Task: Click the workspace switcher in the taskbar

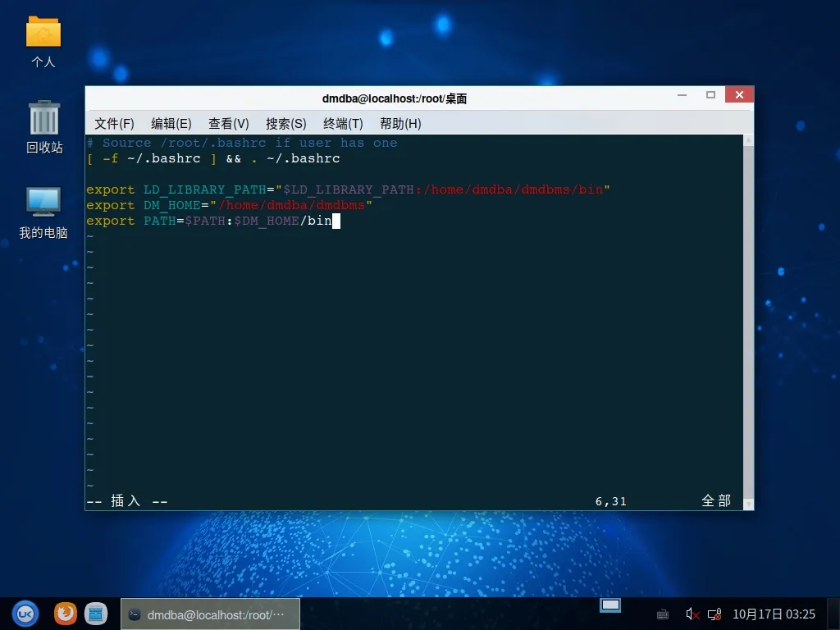Action: 610,605
